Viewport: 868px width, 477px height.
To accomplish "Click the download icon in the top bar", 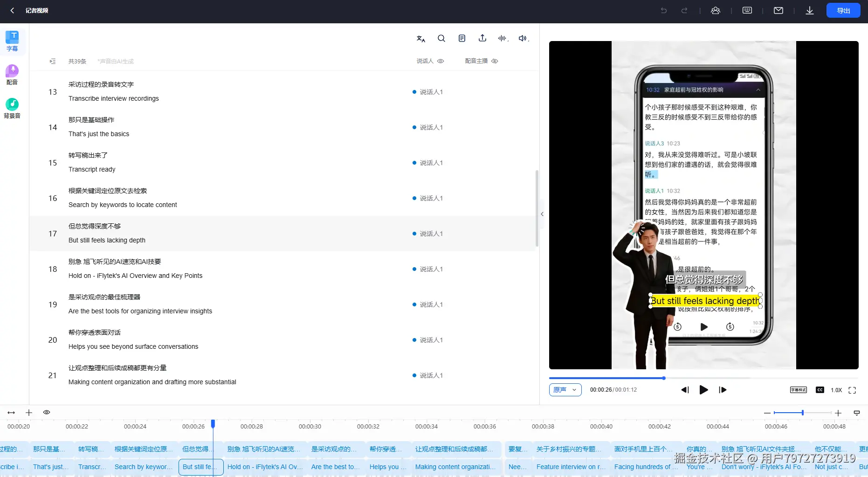I will pos(810,10).
